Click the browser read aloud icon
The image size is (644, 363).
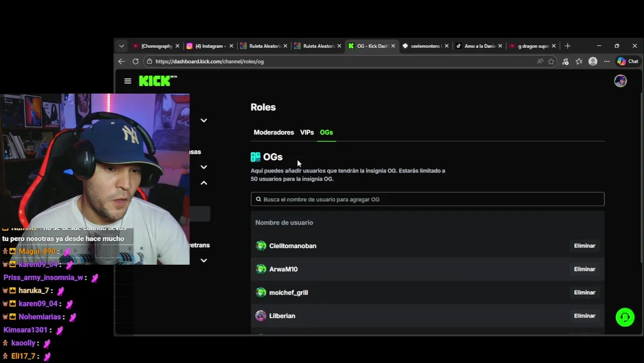pyautogui.click(x=540, y=61)
